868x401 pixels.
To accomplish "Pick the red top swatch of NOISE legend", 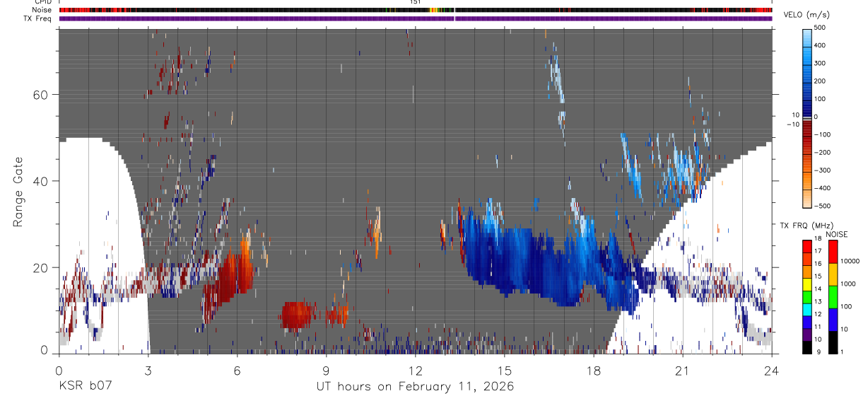I will pos(833,251).
